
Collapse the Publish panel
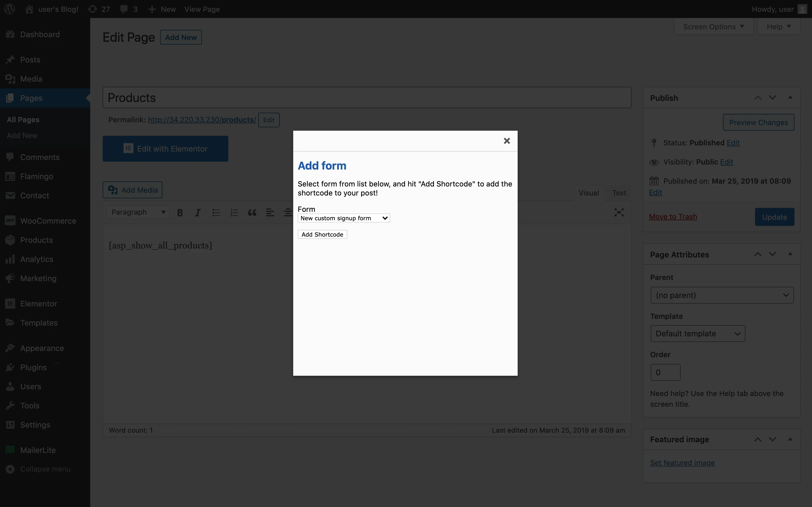790,97
